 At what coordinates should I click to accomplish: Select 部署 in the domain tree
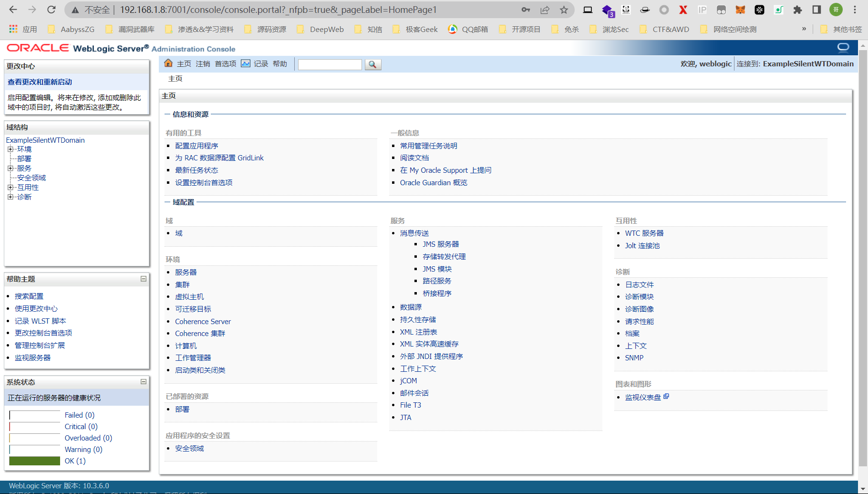point(24,158)
